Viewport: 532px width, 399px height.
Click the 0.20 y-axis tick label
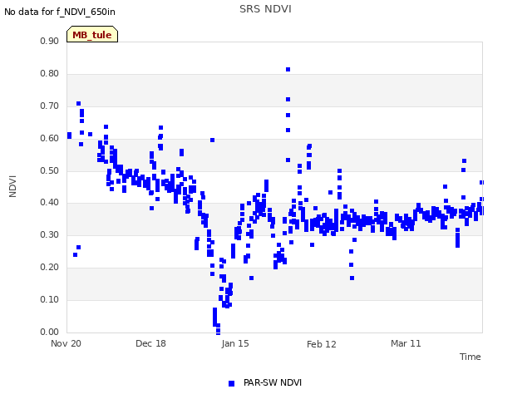(x=49, y=268)
